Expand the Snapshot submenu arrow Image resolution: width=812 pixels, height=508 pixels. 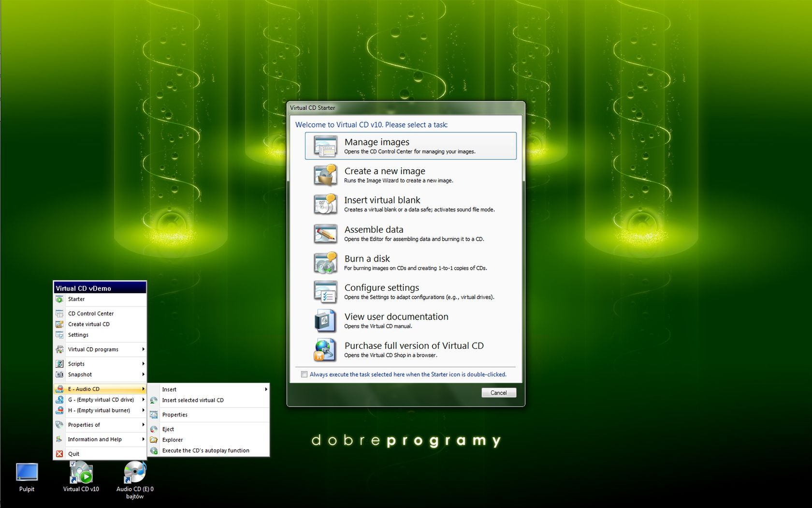(x=143, y=374)
